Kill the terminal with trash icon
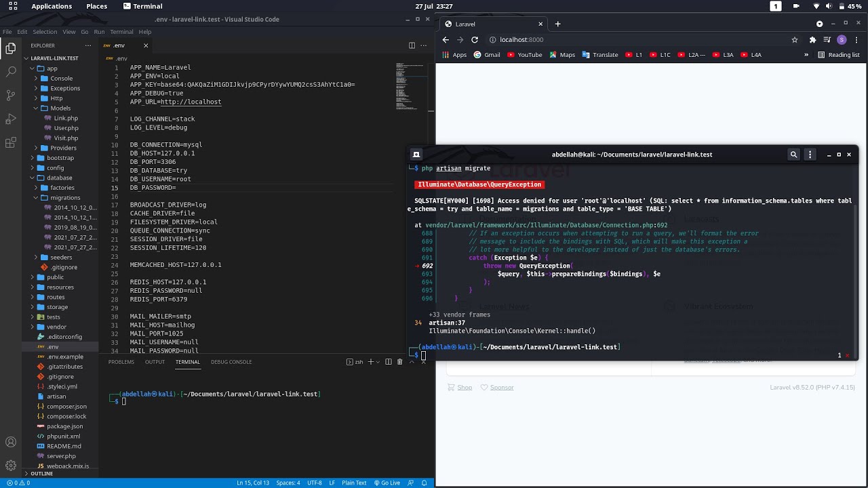This screenshot has width=868, height=488. [399, 362]
